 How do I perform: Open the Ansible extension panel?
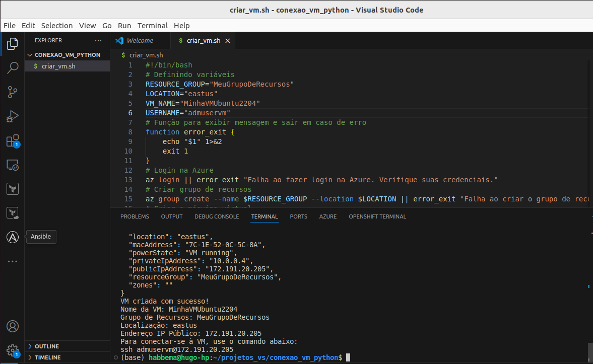tap(13, 237)
